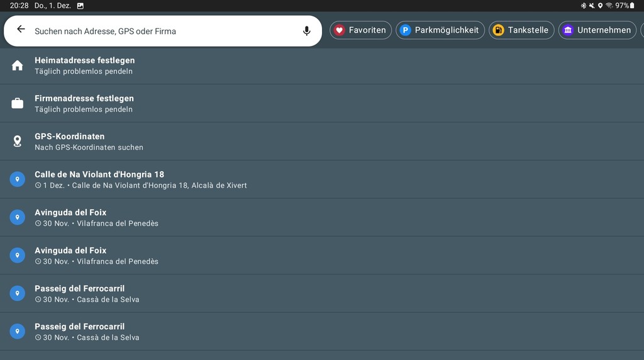
Task: Tap the muted sound status icon
Action: (x=592, y=6)
